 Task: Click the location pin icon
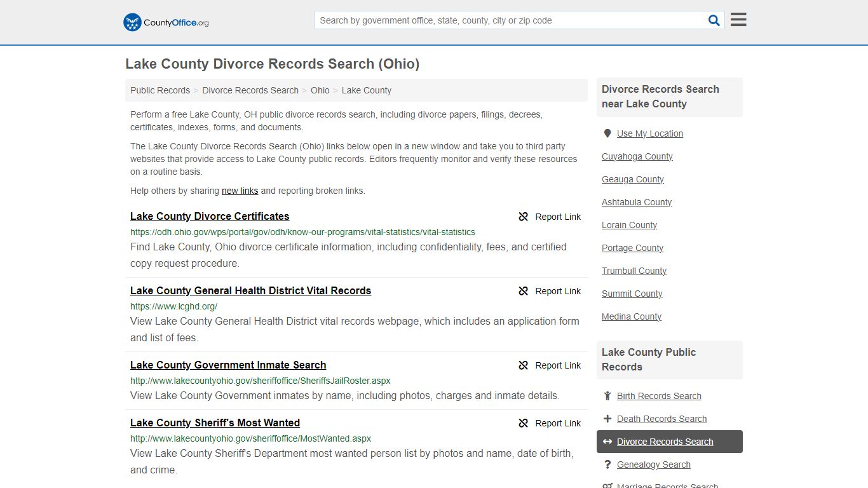point(607,133)
